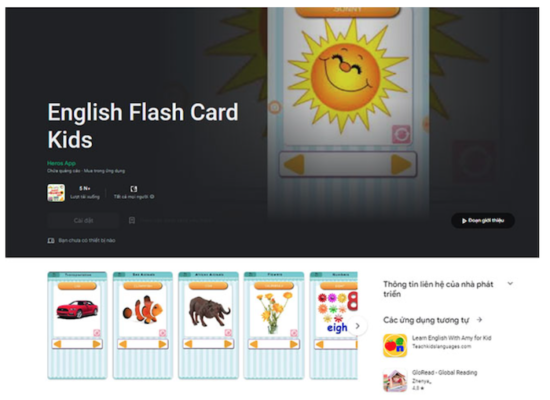
Task: Play the trailer preview button
Action: click(483, 221)
